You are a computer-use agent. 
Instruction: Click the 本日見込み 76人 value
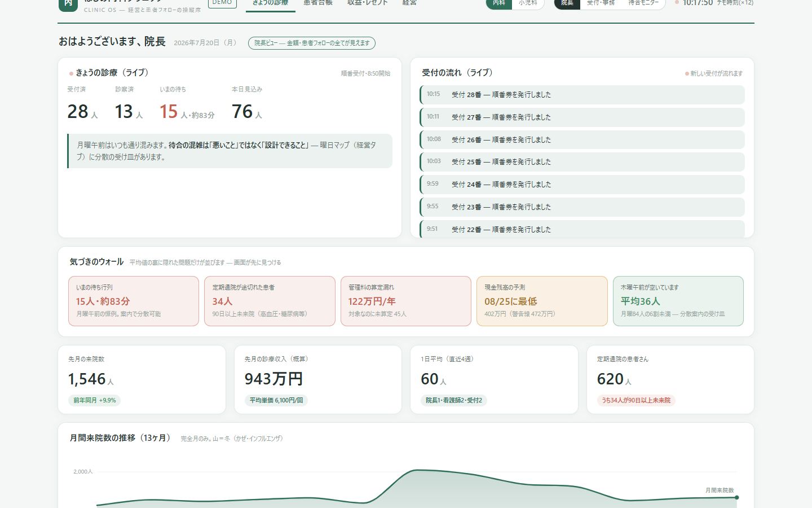tap(247, 112)
